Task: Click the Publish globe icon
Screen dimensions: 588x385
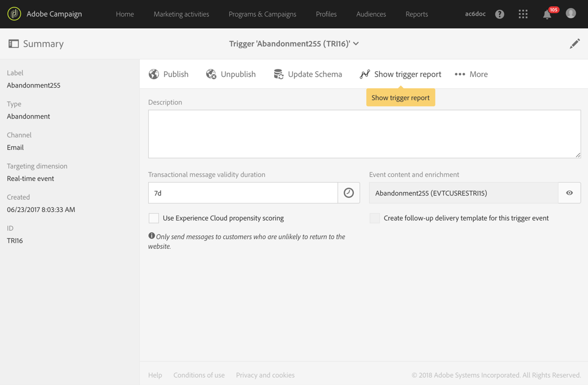Action: click(x=154, y=74)
